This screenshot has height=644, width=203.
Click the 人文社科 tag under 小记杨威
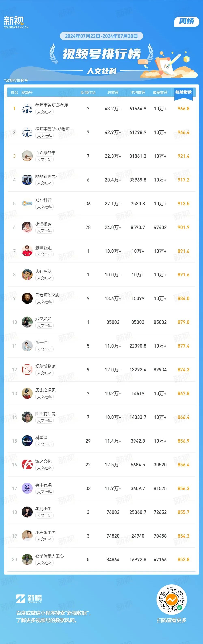44,231
